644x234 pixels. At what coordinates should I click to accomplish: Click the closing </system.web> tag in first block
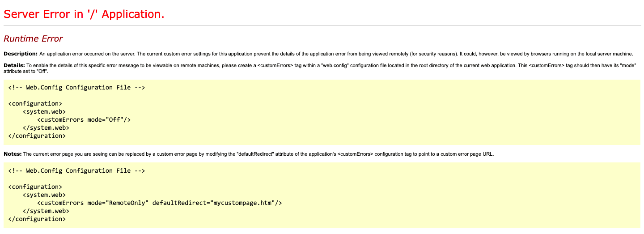coord(46,128)
